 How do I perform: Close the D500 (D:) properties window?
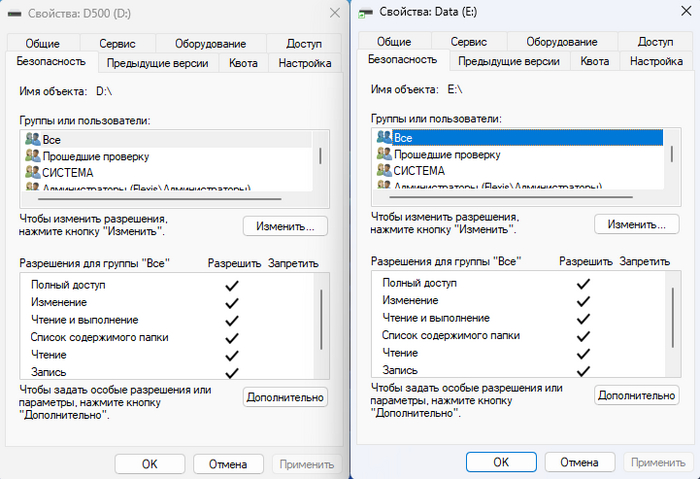[332, 12]
